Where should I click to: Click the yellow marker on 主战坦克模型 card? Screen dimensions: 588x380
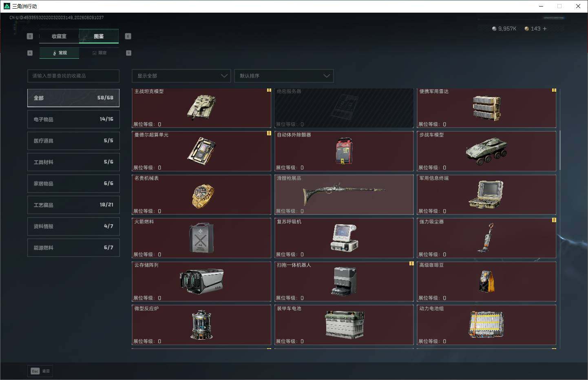269,90
